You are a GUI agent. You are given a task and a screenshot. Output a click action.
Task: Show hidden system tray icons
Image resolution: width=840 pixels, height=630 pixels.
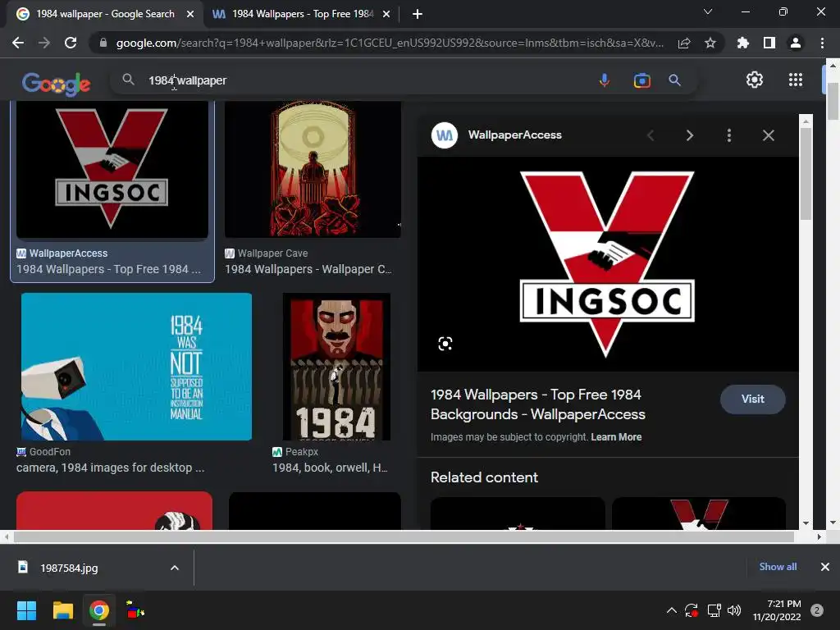[671, 610]
